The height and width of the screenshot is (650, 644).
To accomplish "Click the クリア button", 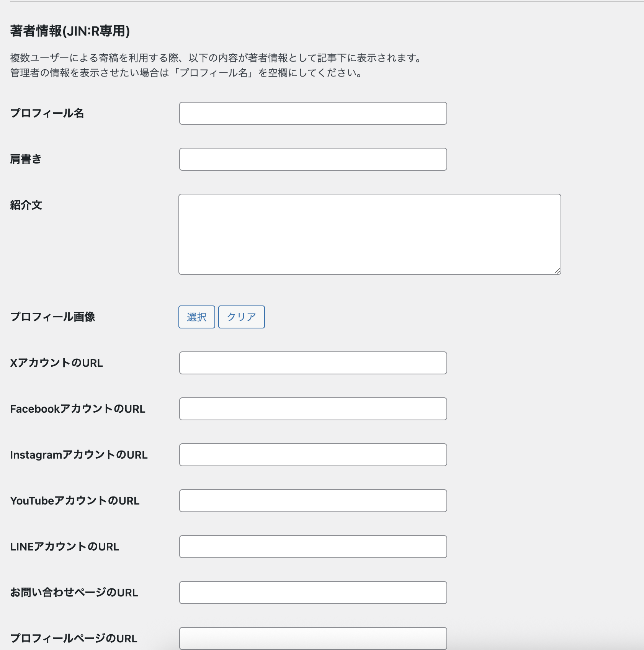I will point(241,317).
